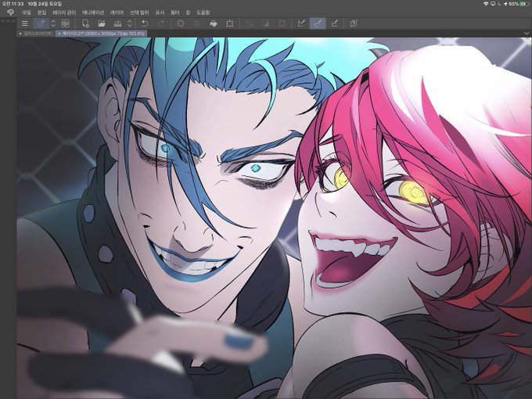Screen dimensions: 532x399
Task: Open the 페이지 관리 menu
Action: (64, 13)
